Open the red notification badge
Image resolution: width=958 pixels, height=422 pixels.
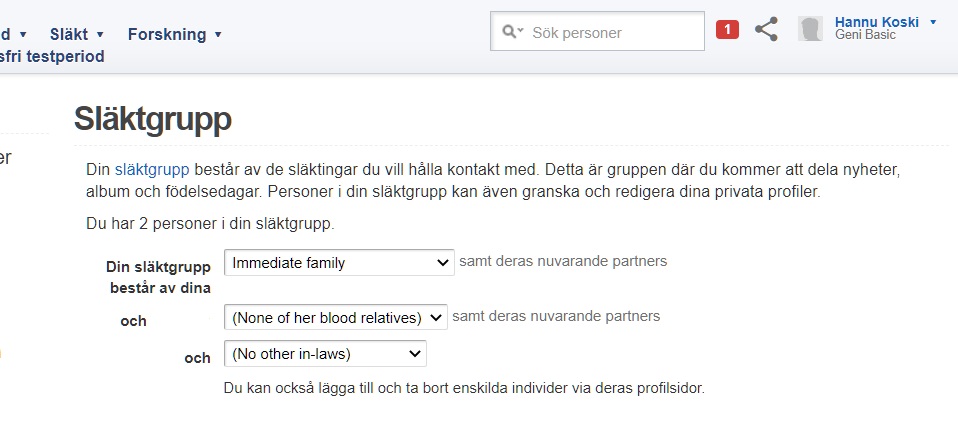pyautogui.click(x=727, y=30)
